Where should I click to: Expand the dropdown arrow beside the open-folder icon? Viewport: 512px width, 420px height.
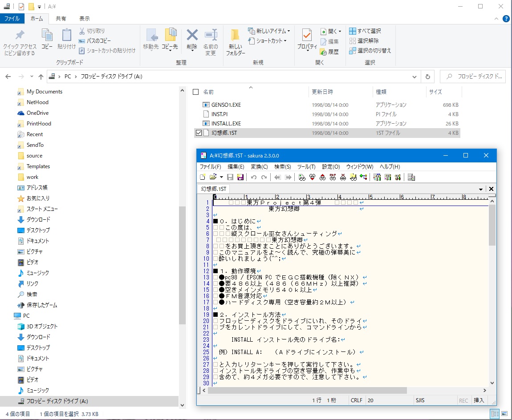221,177
